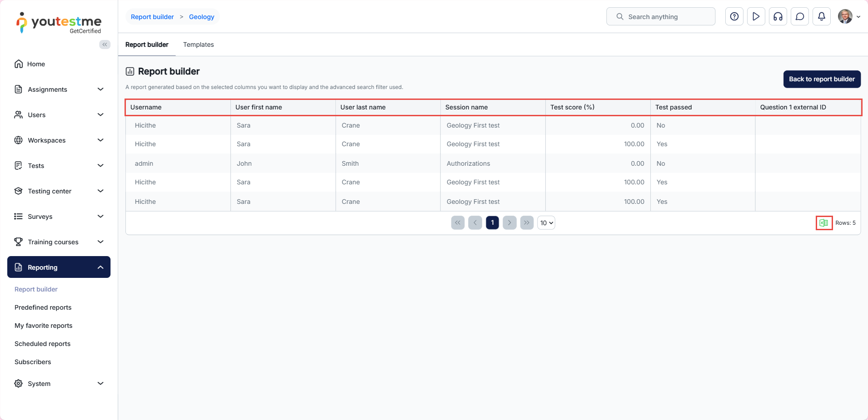Image resolution: width=868 pixels, height=420 pixels.
Task: Open the headset support icon
Action: (x=778, y=17)
